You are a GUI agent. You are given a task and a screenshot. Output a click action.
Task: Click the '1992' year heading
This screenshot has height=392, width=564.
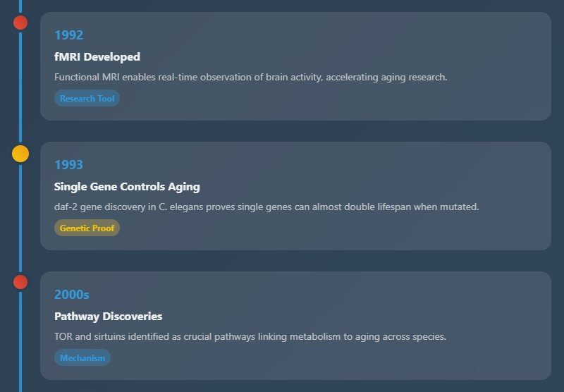pyautogui.click(x=68, y=35)
